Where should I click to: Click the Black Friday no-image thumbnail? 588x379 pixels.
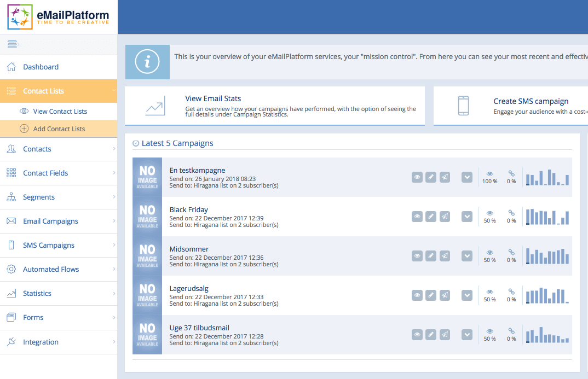147,217
